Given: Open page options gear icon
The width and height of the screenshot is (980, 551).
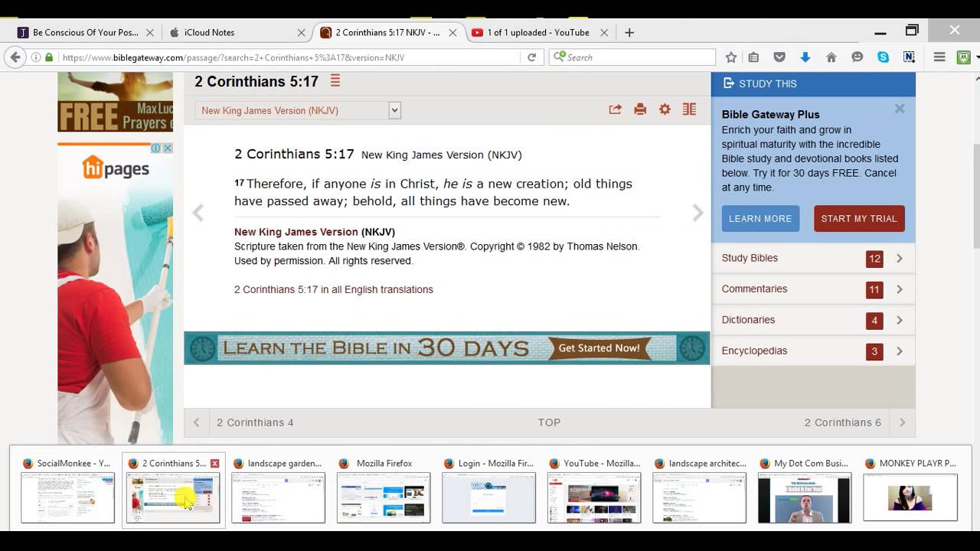Looking at the screenshot, I should coord(665,109).
